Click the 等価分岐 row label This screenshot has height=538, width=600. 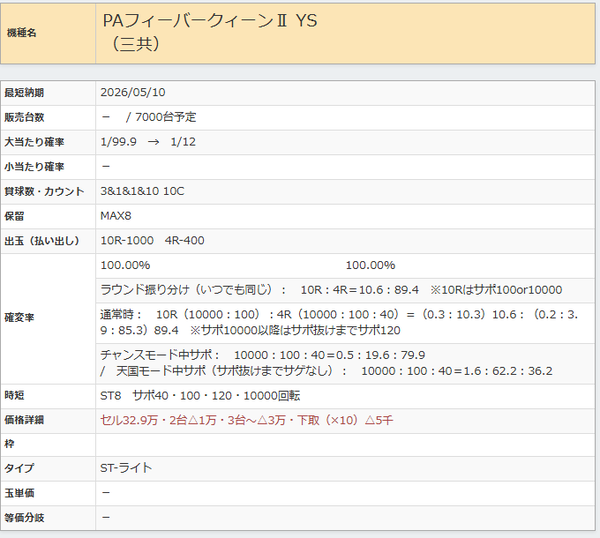coord(24,518)
